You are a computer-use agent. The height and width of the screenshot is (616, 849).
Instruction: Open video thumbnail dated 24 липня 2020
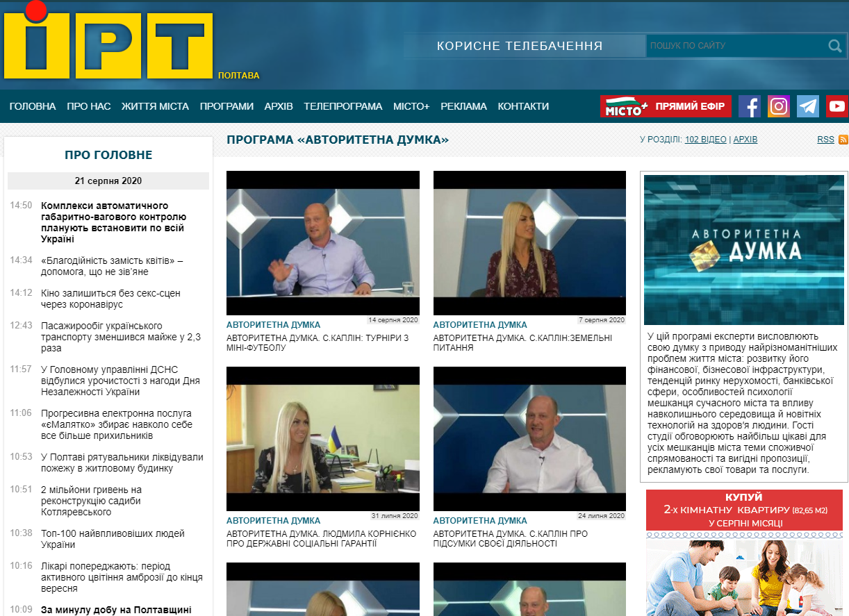click(x=529, y=439)
